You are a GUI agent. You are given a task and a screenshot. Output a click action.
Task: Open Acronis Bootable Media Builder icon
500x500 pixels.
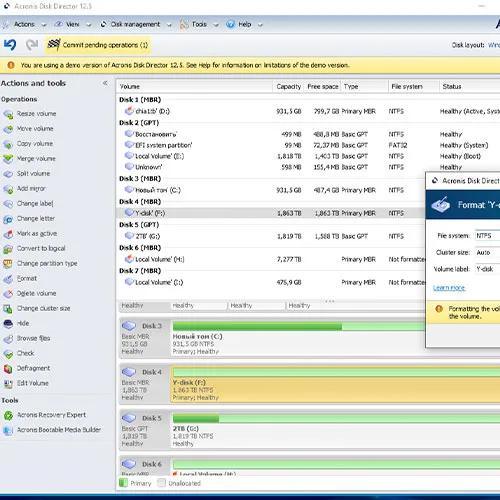8,430
